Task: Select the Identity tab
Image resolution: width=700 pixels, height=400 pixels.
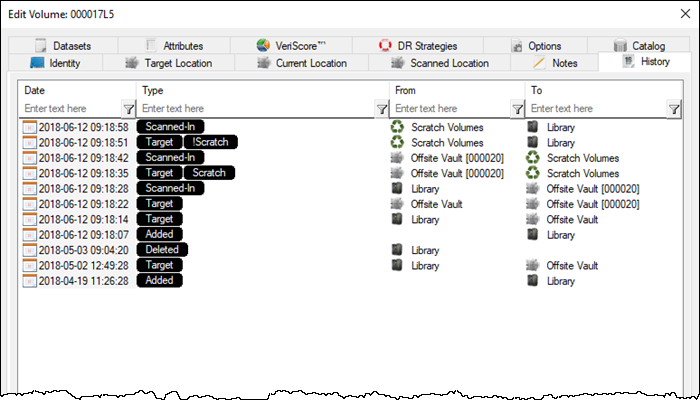Action: 55,63
